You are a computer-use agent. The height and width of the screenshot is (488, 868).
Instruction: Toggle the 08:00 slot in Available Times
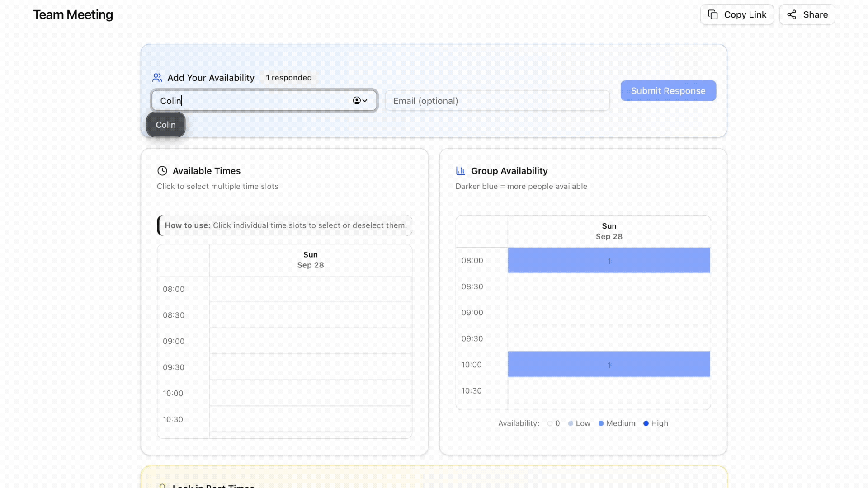(x=310, y=289)
